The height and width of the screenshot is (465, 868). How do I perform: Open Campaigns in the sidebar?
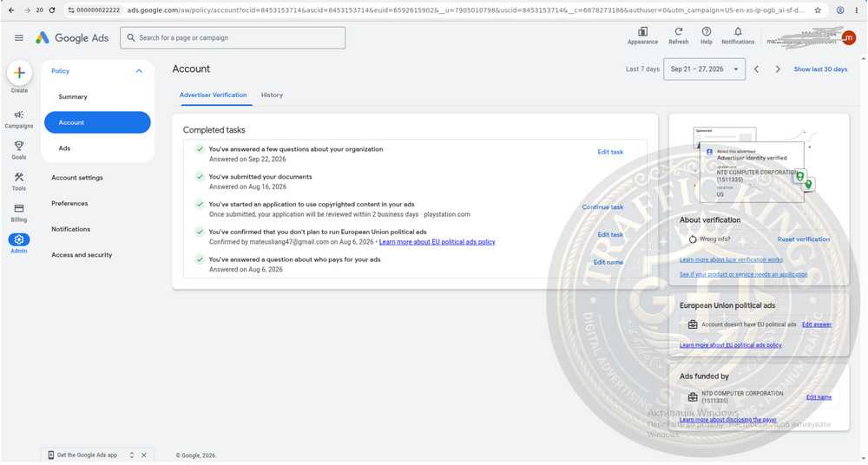[x=19, y=119]
